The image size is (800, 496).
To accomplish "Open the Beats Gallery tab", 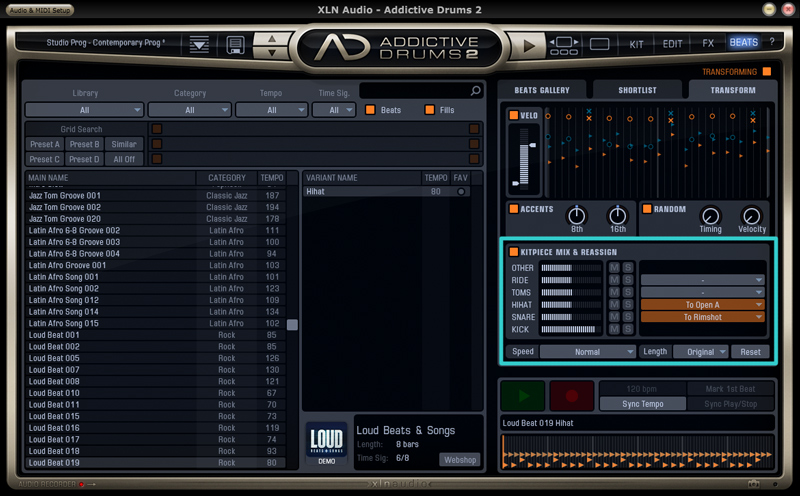I will pos(542,90).
